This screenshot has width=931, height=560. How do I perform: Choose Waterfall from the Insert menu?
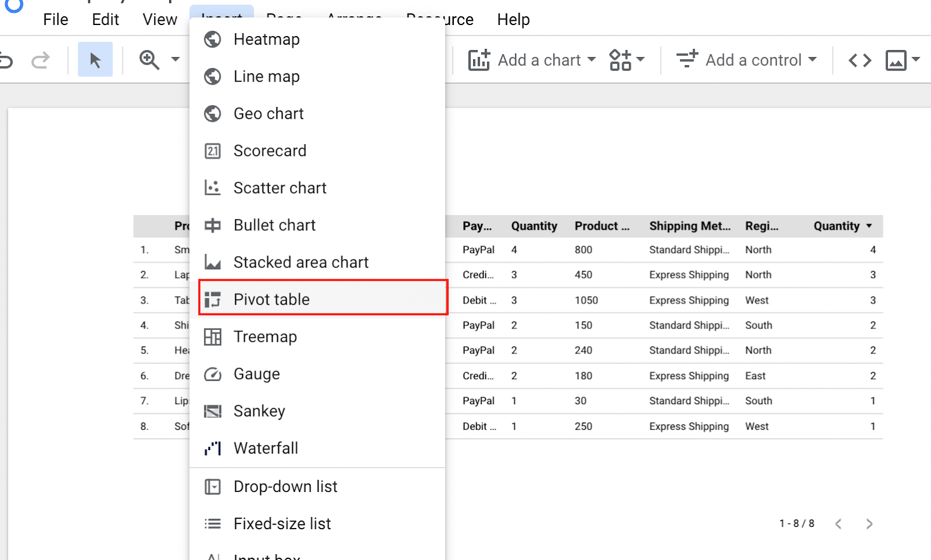[266, 448]
